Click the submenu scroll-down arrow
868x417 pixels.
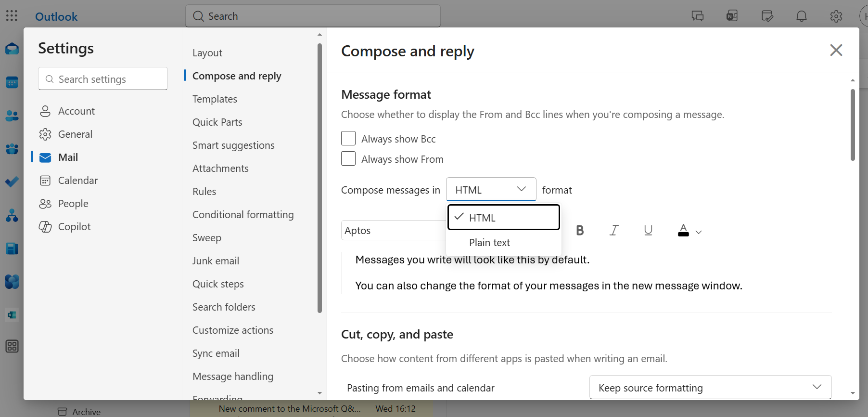[x=319, y=393]
